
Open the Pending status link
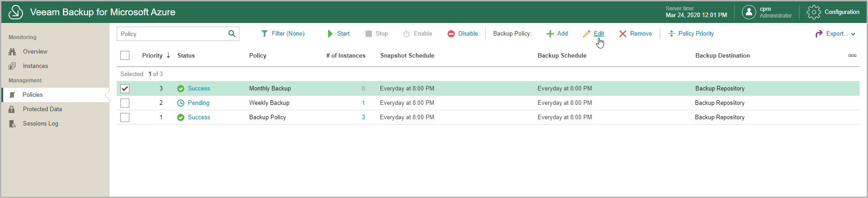click(198, 103)
